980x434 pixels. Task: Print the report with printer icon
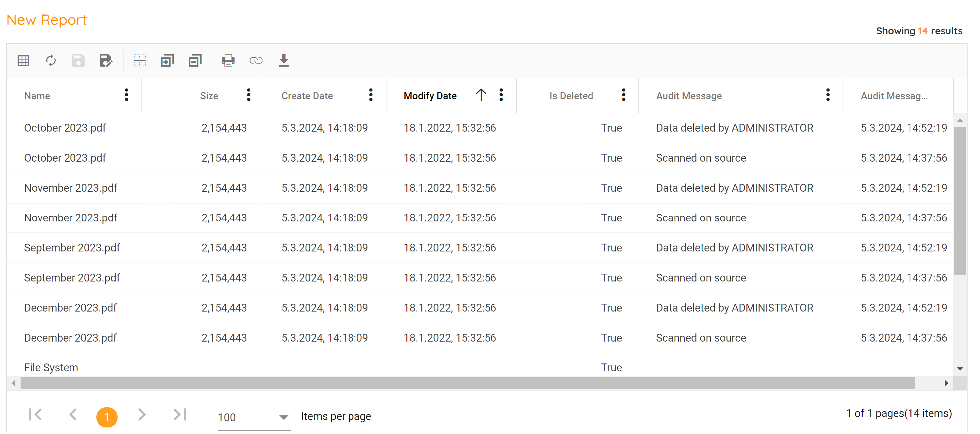(228, 60)
